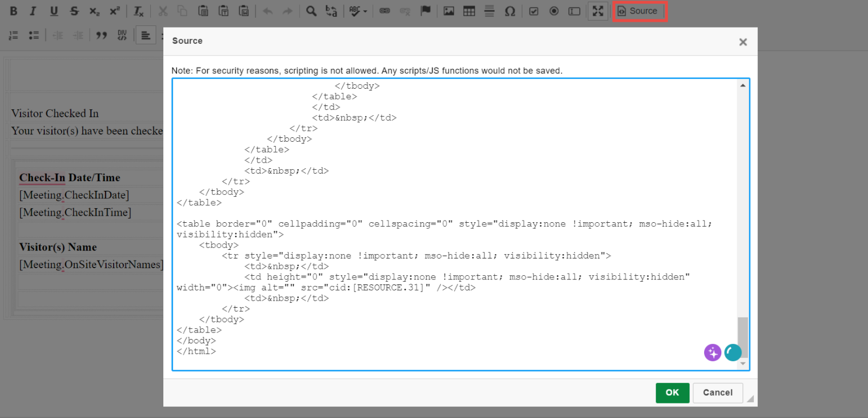The width and height of the screenshot is (868, 418).
Task: Open spell check ABC dropdown
Action: (357, 11)
